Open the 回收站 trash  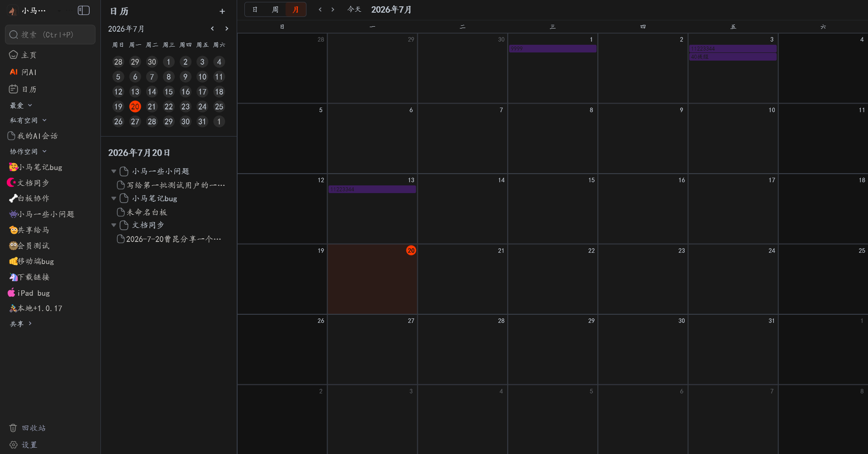[28, 428]
